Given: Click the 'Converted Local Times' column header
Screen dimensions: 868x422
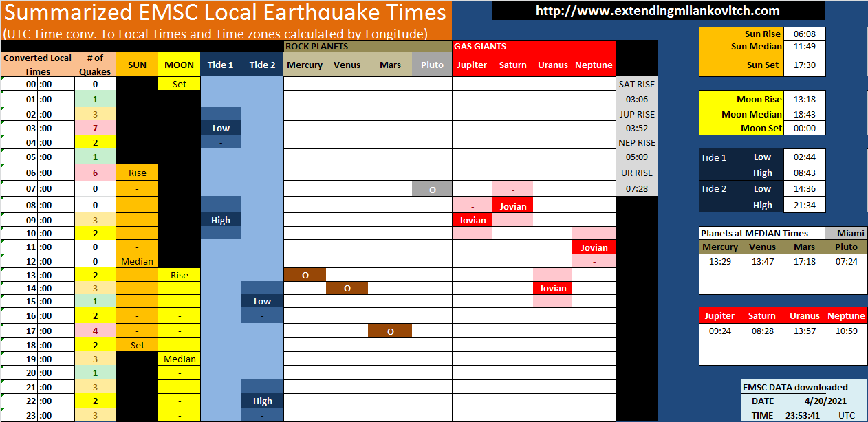Looking at the screenshot, I should tap(37, 65).
